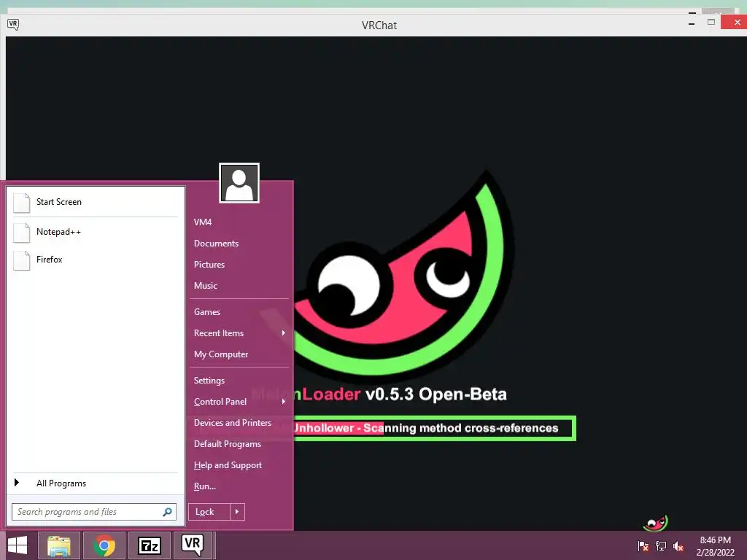Click the Recent Items label
The width and height of the screenshot is (747, 560).
[219, 333]
